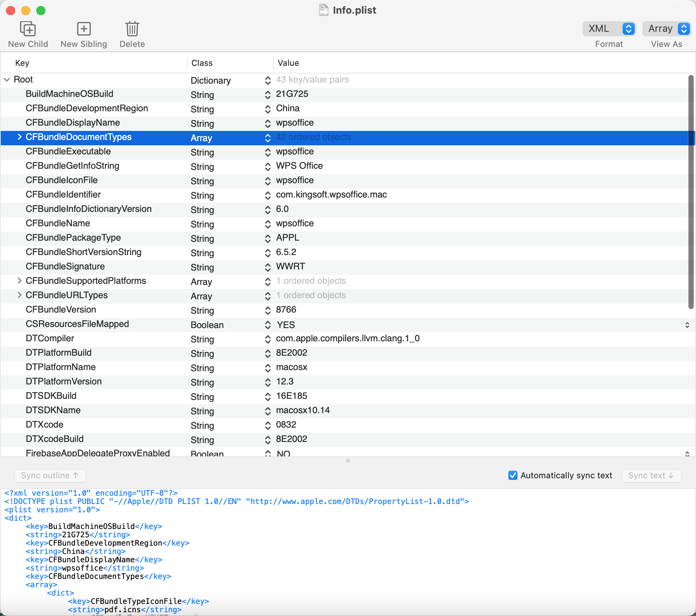Click the Key column header
The width and height of the screenshot is (696, 616).
(x=22, y=63)
